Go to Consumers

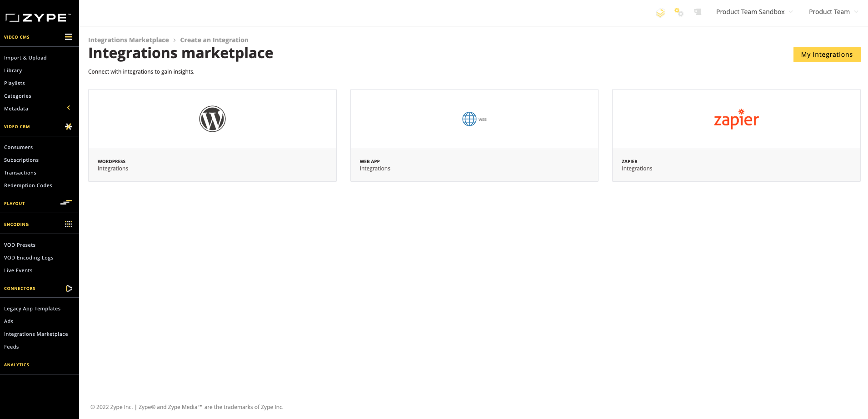click(x=19, y=147)
